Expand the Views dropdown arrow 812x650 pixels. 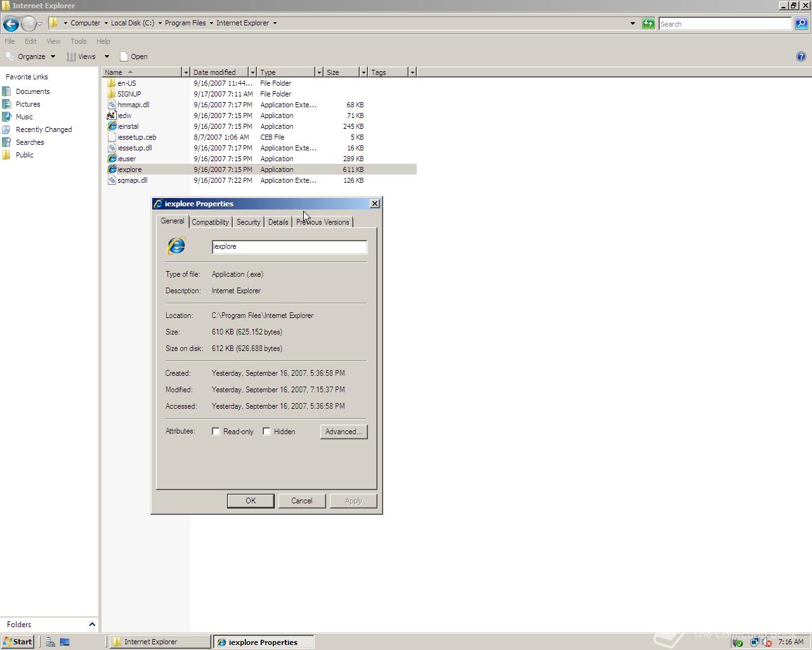[x=107, y=56]
